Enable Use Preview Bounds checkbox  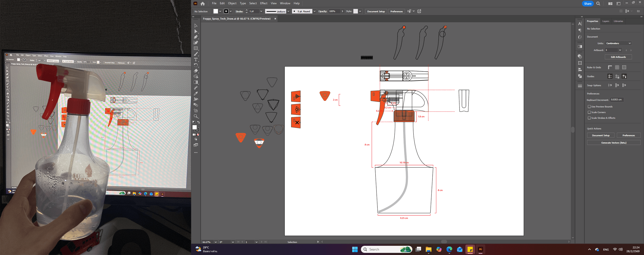589,107
